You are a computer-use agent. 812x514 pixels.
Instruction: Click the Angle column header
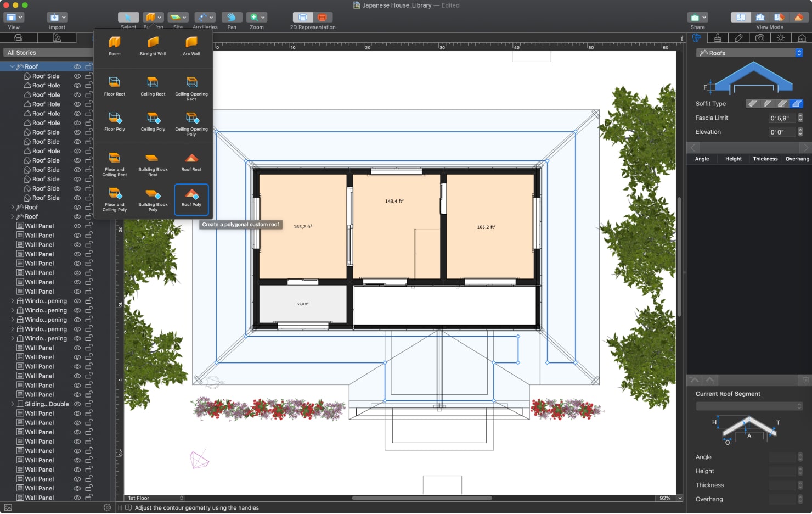702,159
